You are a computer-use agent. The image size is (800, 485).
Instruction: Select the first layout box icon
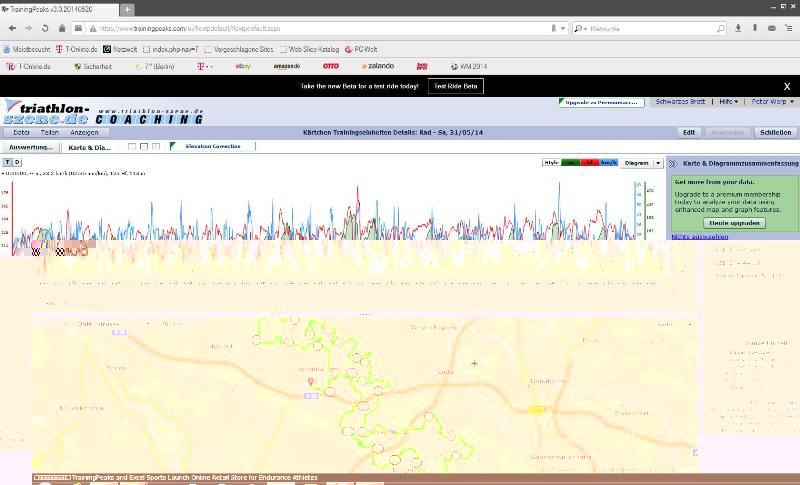(132, 147)
